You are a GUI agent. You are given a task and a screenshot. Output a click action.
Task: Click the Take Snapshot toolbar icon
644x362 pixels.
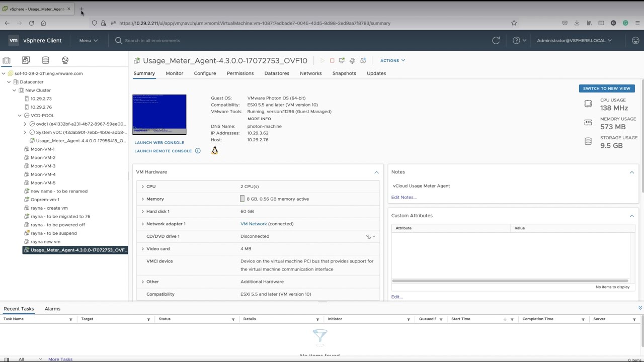click(363, 61)
